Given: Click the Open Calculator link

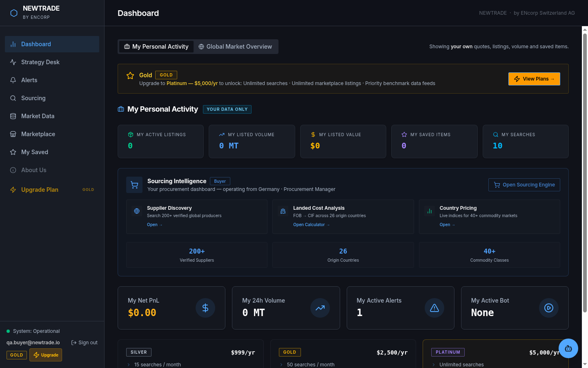Looking at the screenshot, I should click(311, 225).
